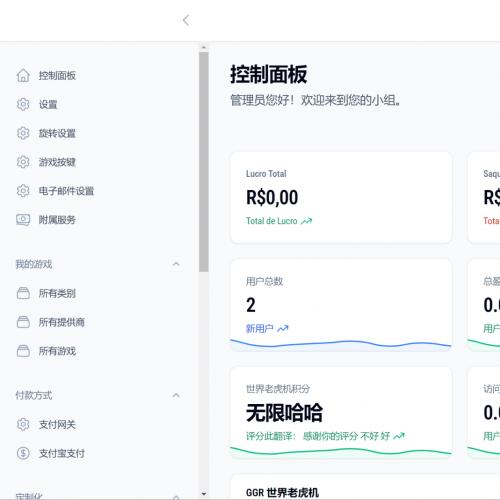The image size is (500, 500).
Task: Click the 付款方式 section header text
Action: pos(34,395)
